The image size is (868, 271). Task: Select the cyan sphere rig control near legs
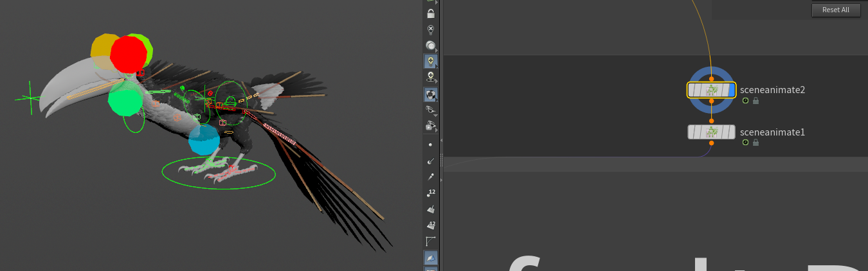(x=204, y=140)
